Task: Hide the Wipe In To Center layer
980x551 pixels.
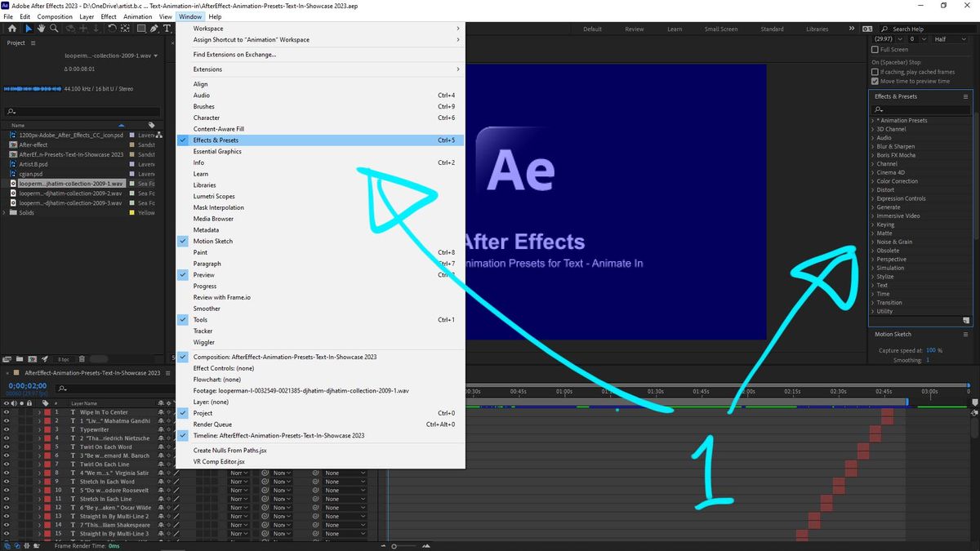Action: point(6,412)
